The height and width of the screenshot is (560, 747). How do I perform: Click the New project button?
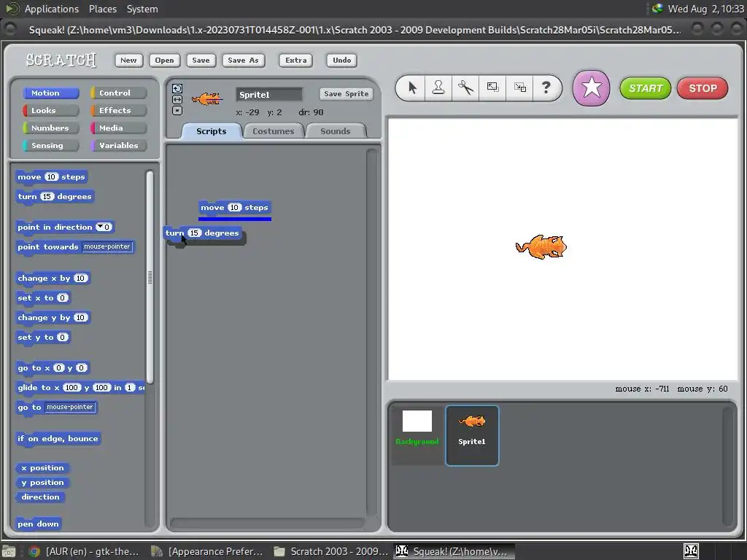(x=128, y=60)
